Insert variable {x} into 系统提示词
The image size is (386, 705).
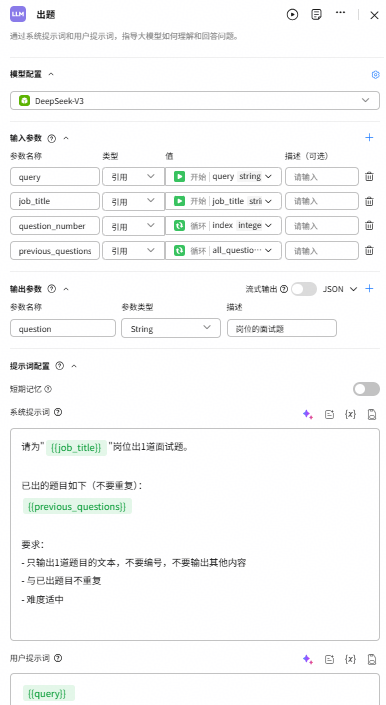350,415
